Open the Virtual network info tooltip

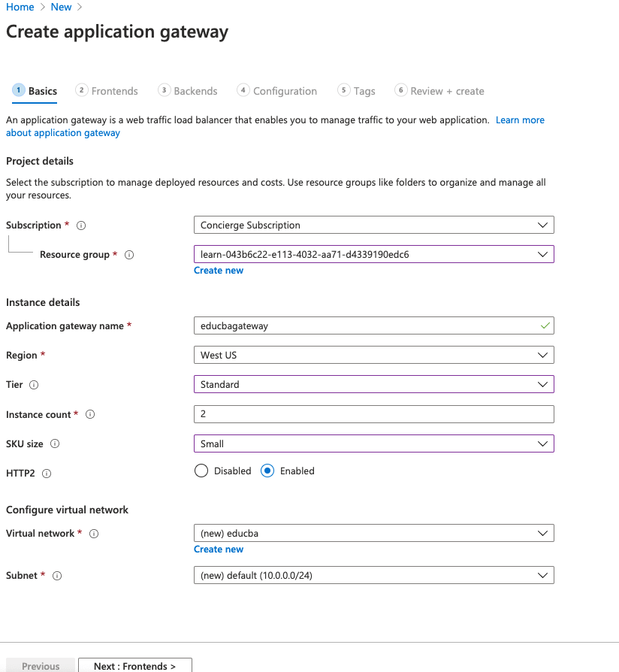(93, 534)
